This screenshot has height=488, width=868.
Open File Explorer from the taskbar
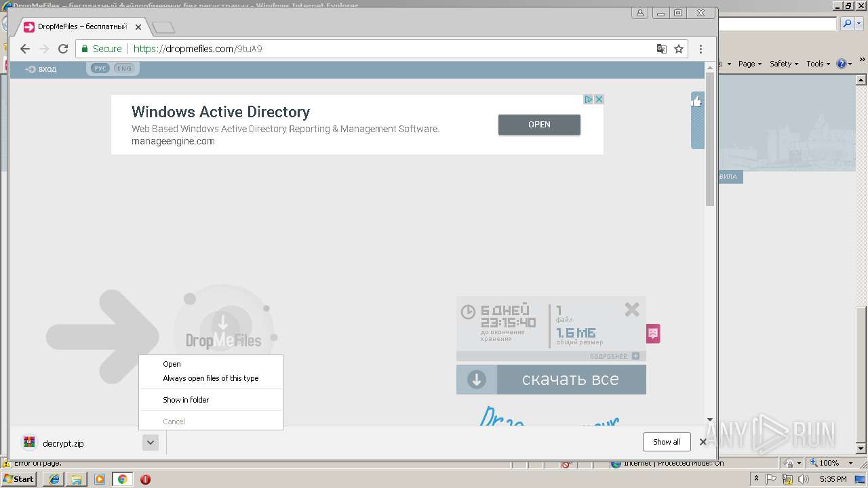click(77, 479)
